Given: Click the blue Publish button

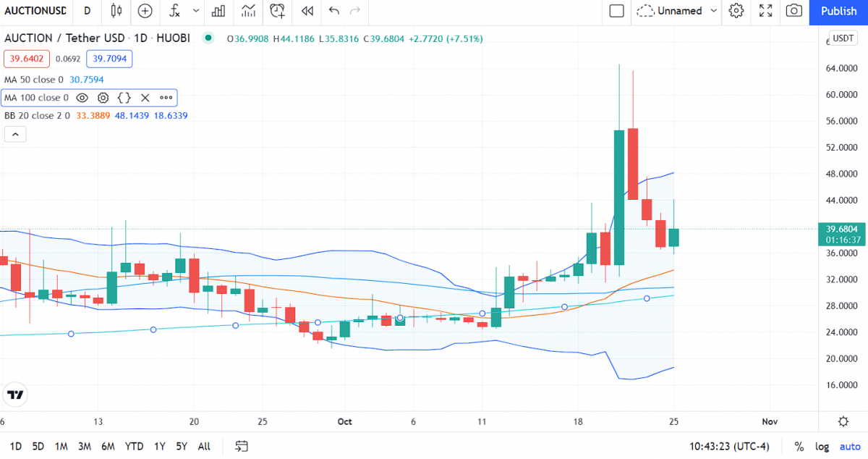Looking at the screenshot, I should pos(838,11).
